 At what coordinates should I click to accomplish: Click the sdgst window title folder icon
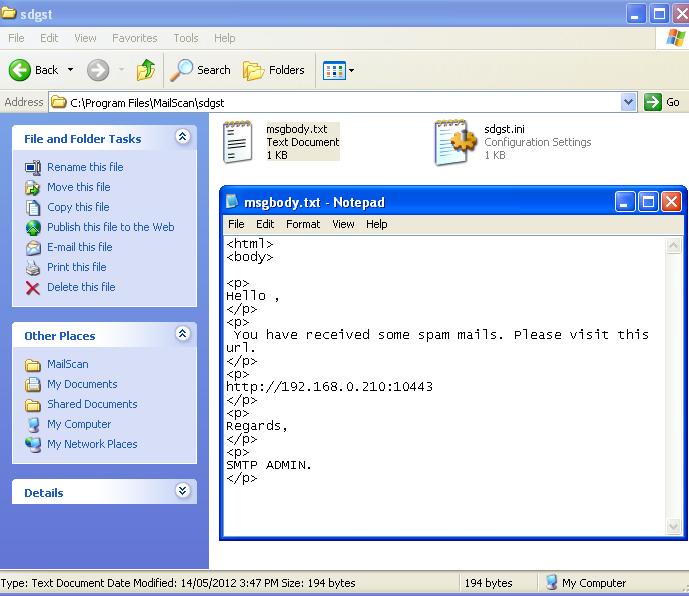(8, 13)
